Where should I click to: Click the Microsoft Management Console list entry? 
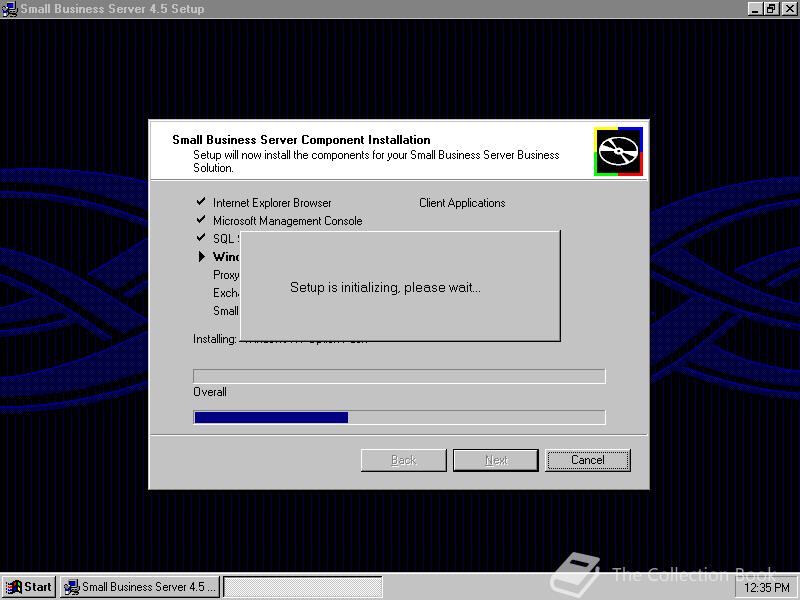click(288, 221)
